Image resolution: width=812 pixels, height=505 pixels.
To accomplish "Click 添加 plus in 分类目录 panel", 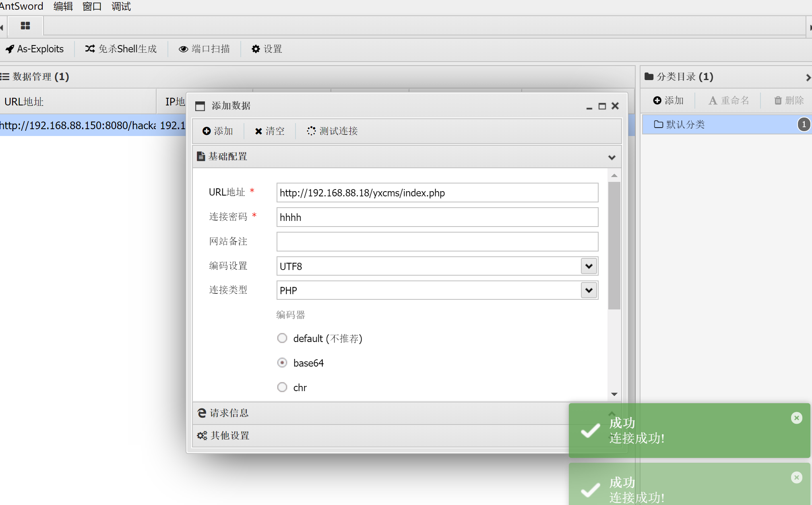I will [x=668, y=101].
